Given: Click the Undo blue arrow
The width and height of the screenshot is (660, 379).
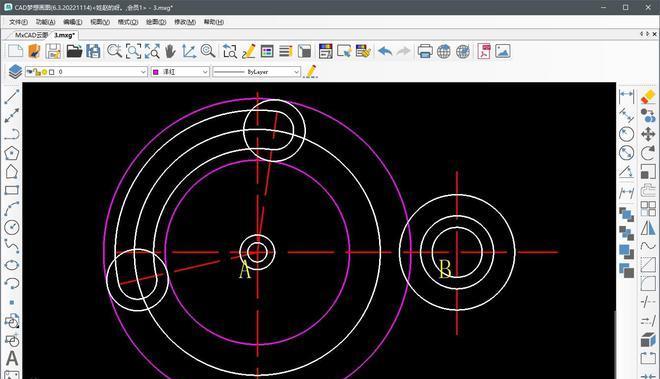Looking at the screenshot, I should click(385, 51).
